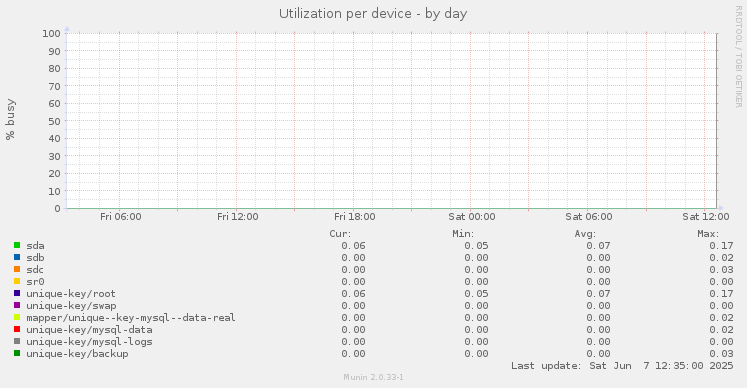Click the lime mapper mysql-data-real color swatch
This screenshot has height=388, width=747.
(17, 317)
